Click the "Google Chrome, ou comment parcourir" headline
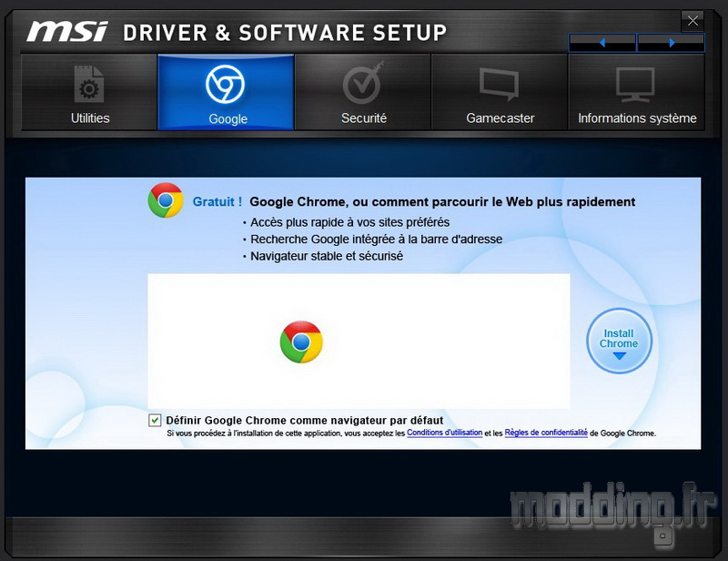Screen dimensions: 728x561 point(442,201)
